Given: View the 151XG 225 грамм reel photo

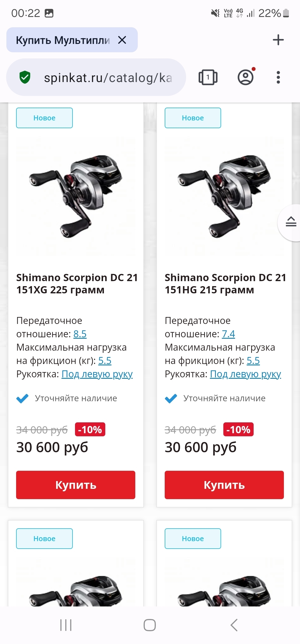Looking at the screenshot, I should (76, 196).
